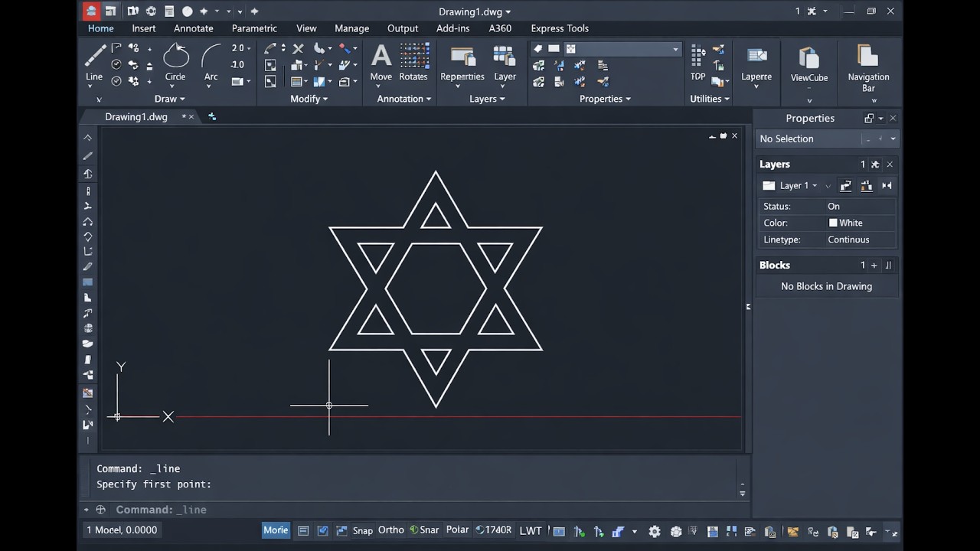Select the Arc tool
This screenshot has height=551, width=980.
coord(211,61)
